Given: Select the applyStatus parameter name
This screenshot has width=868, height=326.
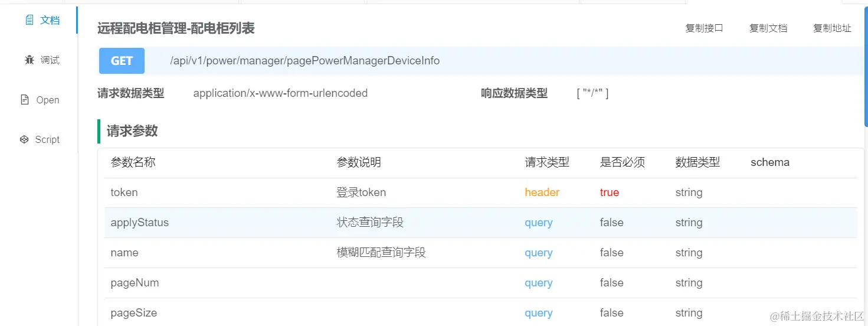Looking at the screenshot, I should [140, 223].
